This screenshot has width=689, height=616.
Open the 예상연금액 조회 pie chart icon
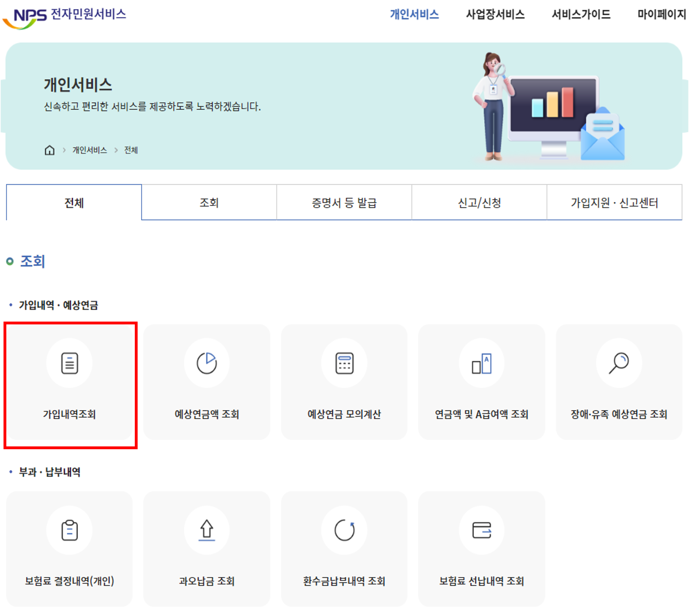207,363
